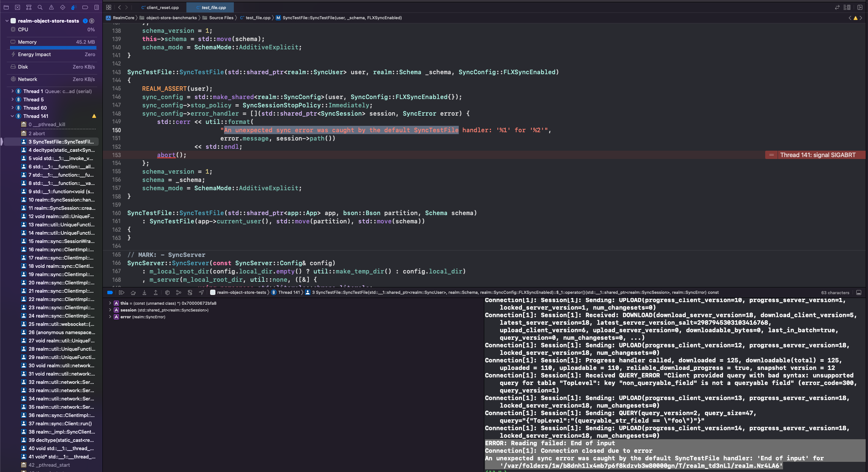
Task: Expand the session variable in debug variables view
Action: click(x=110, y=310)
